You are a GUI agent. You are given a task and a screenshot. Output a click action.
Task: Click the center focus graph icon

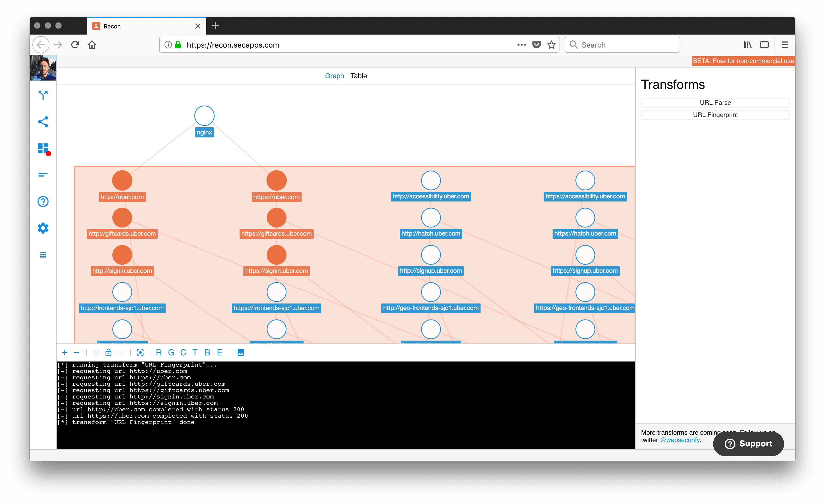click(140, 352)
